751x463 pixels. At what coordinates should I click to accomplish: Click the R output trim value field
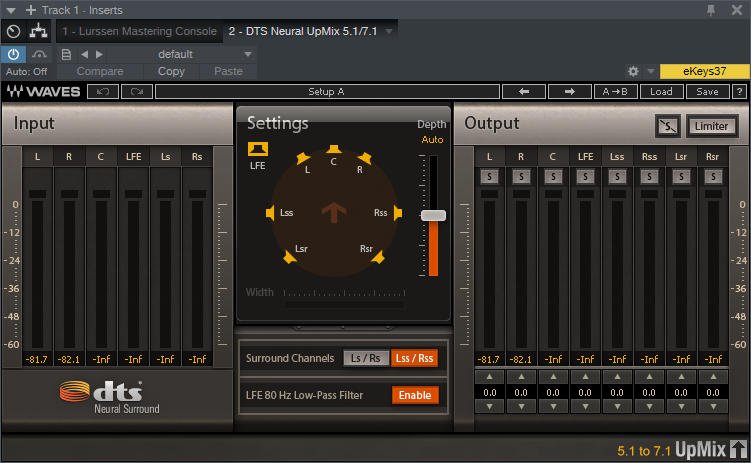pyautogui.click(x=521, y=393)
